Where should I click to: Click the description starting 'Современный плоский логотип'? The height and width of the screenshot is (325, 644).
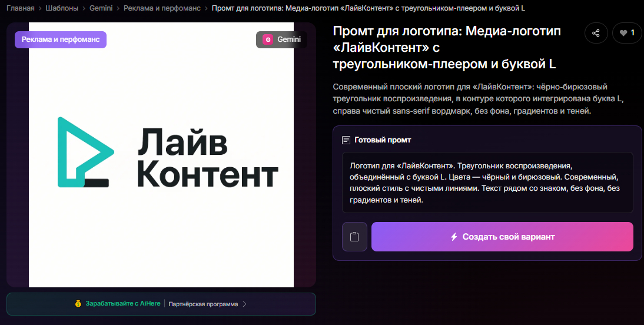pyautogui.click(x=478, y=98)
